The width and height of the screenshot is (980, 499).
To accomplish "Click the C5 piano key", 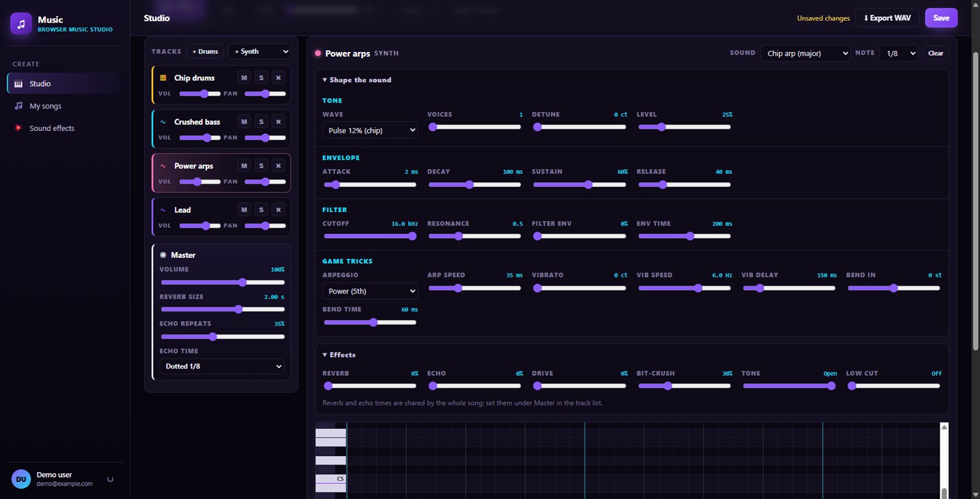I will pos(331,479).
